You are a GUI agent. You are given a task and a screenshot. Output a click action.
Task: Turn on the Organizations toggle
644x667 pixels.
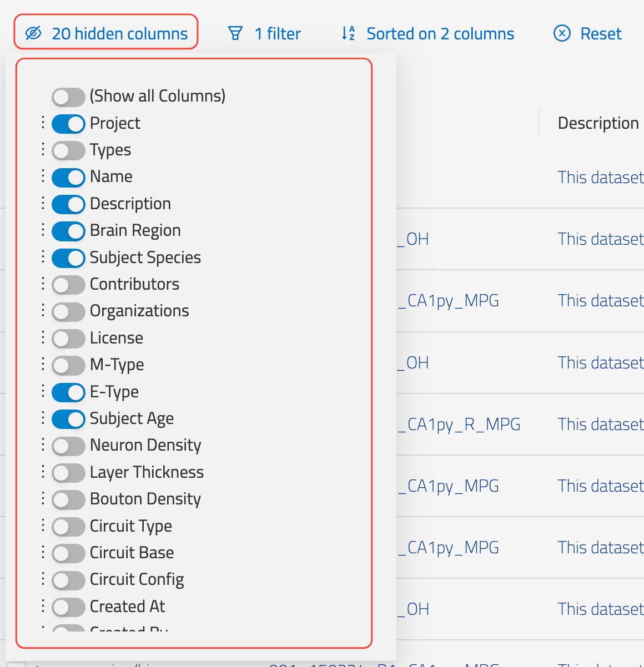[x=68, y=311]
